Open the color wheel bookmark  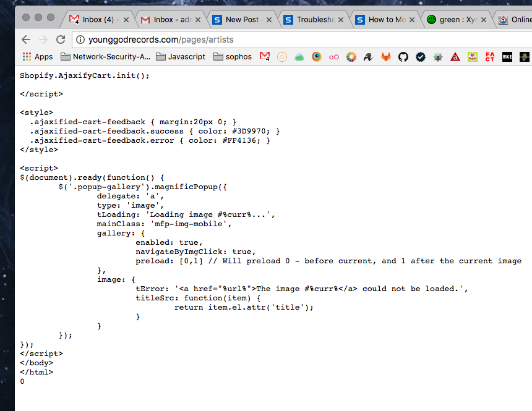click(x=351, y=57)
